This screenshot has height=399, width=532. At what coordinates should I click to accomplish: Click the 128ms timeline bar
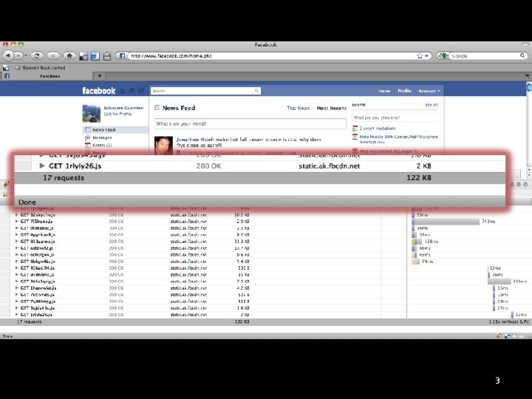417,242
